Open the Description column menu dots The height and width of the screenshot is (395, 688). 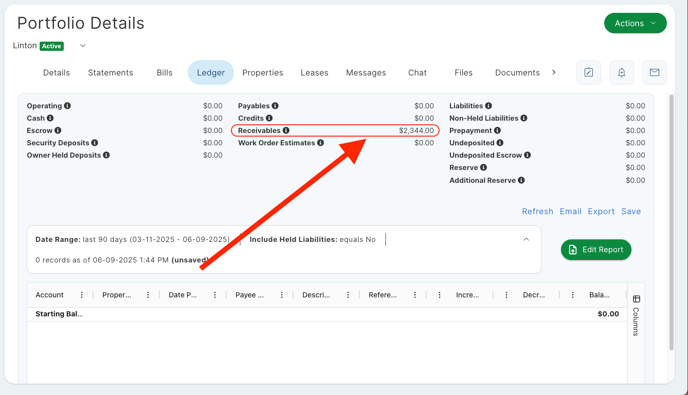[348, 295]
